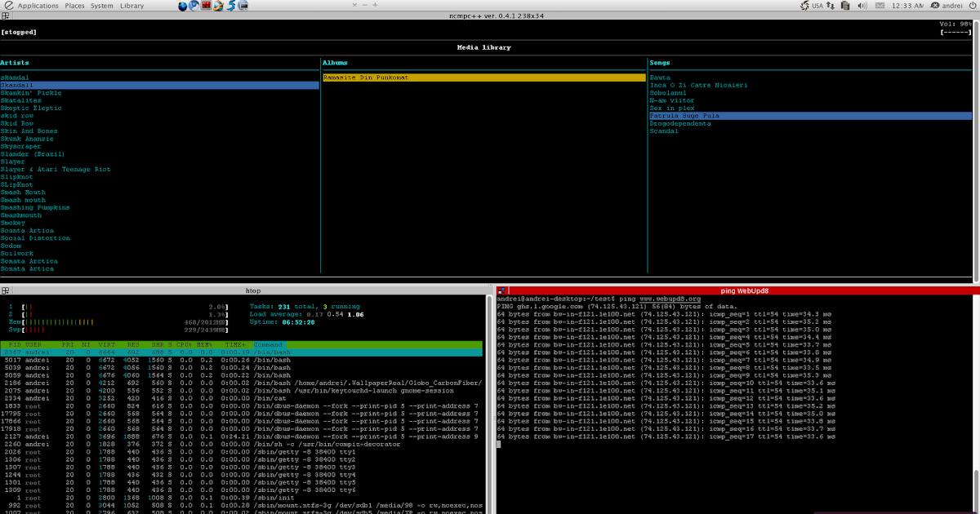Viewport: 980px width, 514px height.
Task: Open the terminal launcher icon on the panel
Action: (243, 6)
